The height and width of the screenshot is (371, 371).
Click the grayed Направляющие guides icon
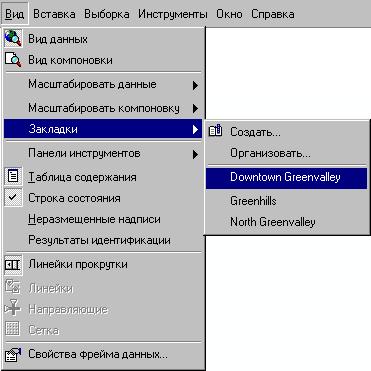13,307
